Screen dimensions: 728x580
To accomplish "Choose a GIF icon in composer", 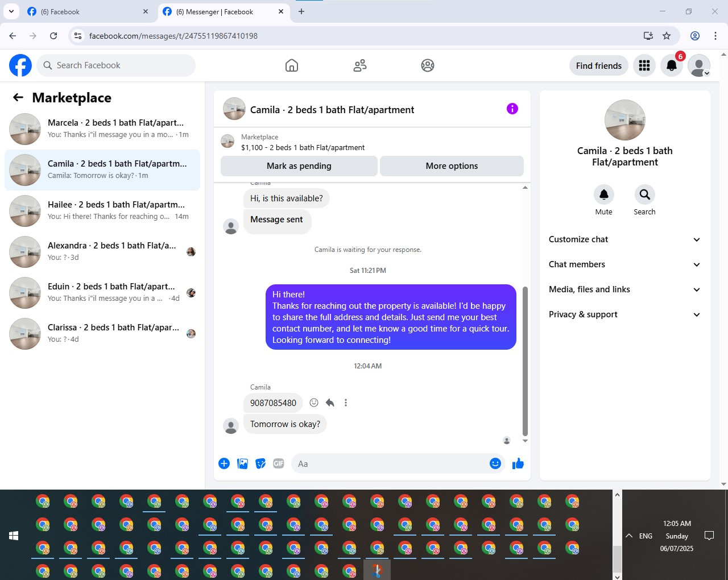I will pyautogui.click(x=279, y=463).
